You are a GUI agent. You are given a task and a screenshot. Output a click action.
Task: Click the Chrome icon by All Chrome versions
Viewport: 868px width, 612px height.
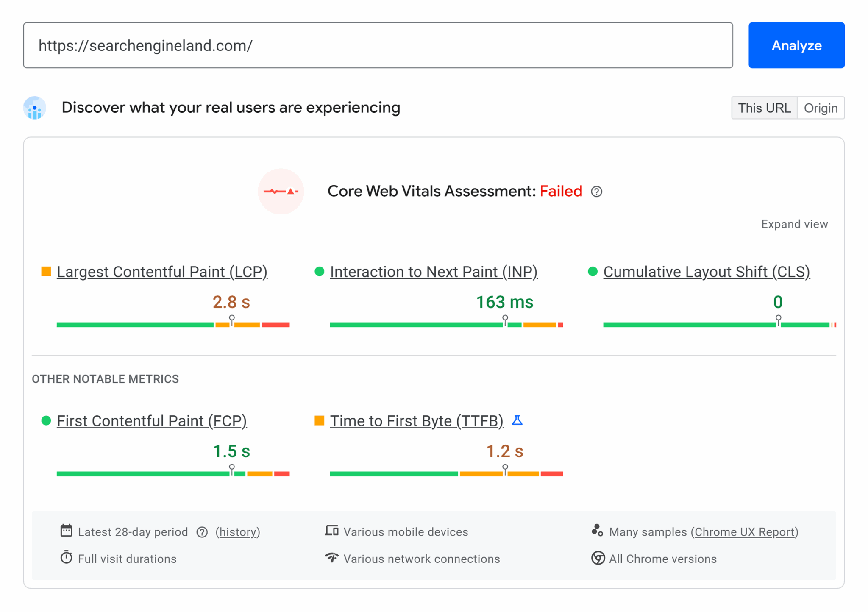[x=598, y=558]
